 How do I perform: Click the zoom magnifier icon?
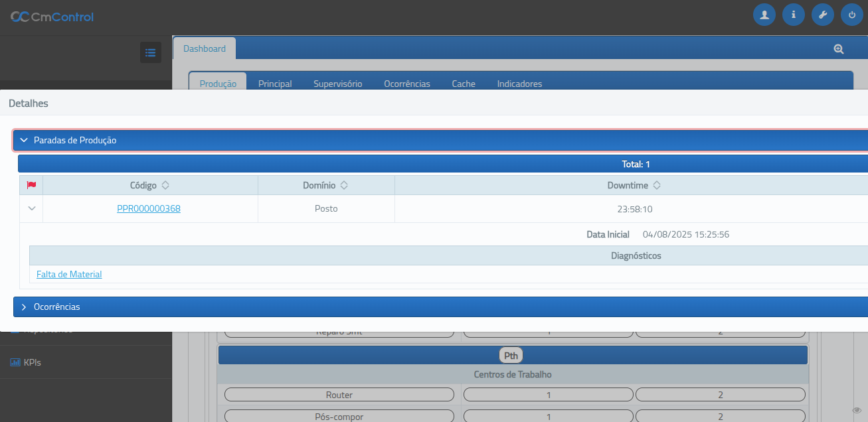point(839,49)
